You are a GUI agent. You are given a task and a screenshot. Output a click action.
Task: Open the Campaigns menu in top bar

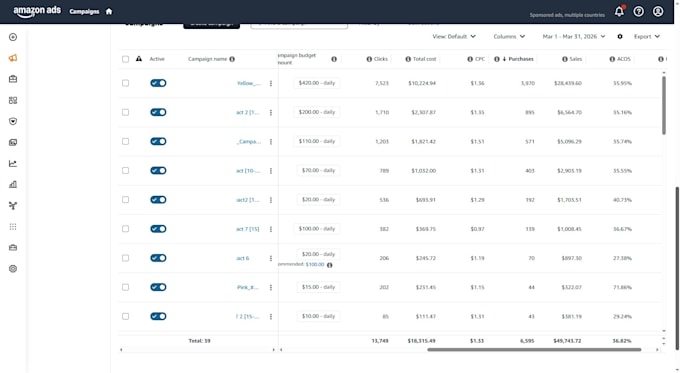(84, 12)
